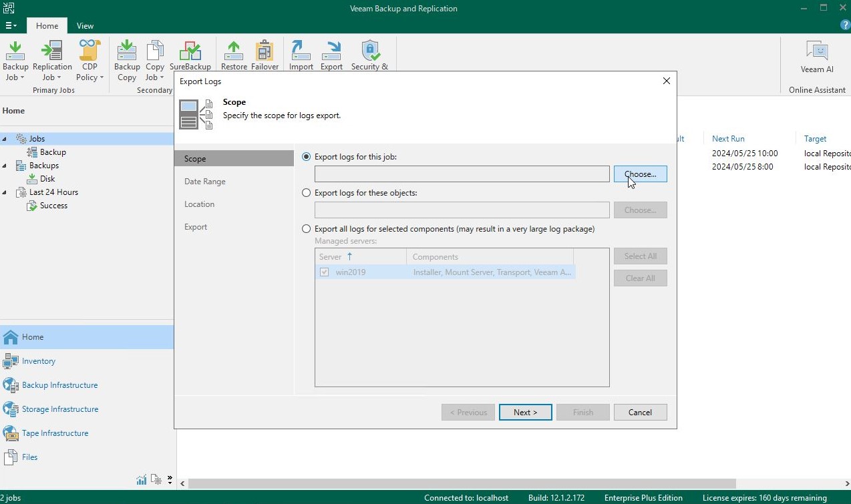The height and width of the screenshot is (504, 851).
Task: Click inside the job name field
Action: pyautogui.click(x=462, y=174)
